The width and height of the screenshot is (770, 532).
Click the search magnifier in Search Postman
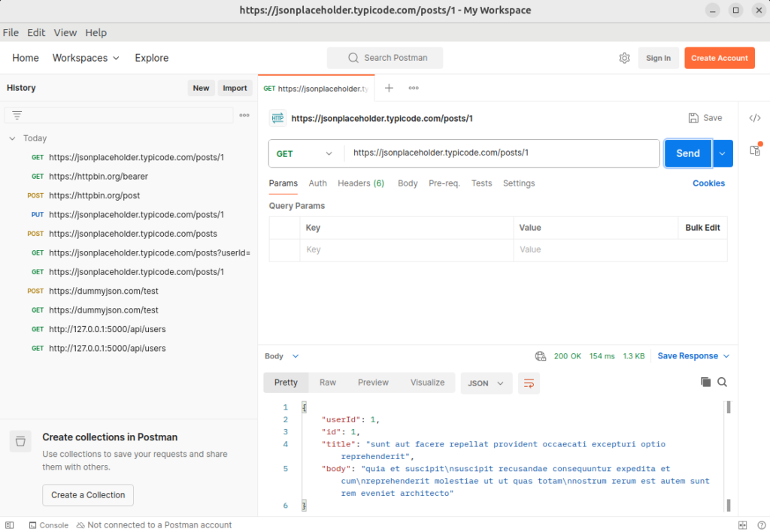[x=353, y=58]
